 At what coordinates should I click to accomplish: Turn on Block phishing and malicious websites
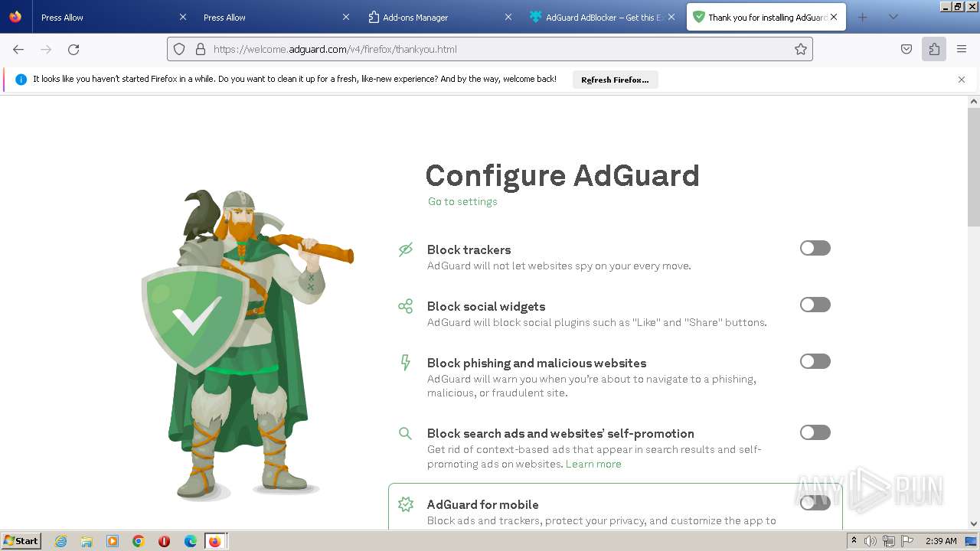coord(815,361)
